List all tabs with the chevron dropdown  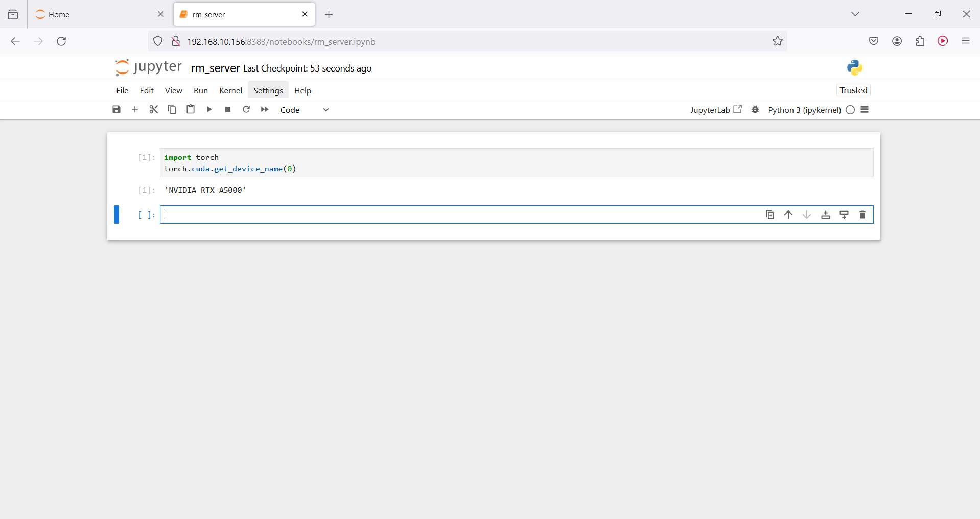pyautogui.click(x=855, y=14)
